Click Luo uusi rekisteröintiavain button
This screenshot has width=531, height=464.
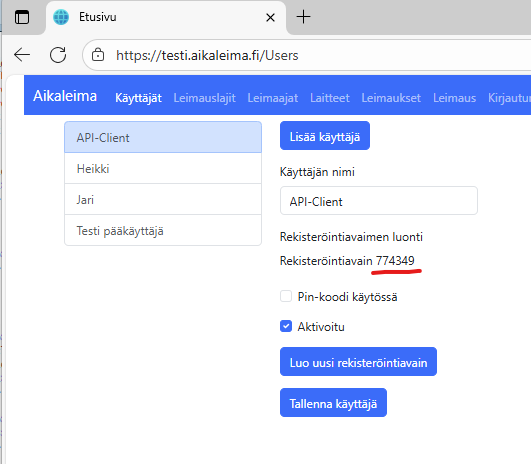pos(358,361)
